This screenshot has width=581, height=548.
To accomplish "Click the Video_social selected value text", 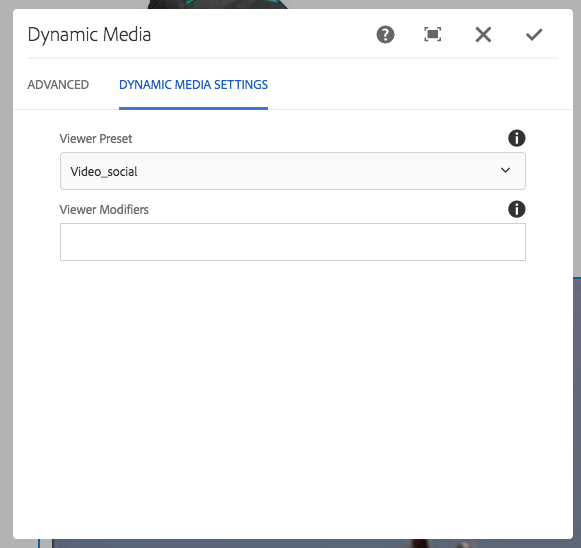I will [x=104, y=172].
